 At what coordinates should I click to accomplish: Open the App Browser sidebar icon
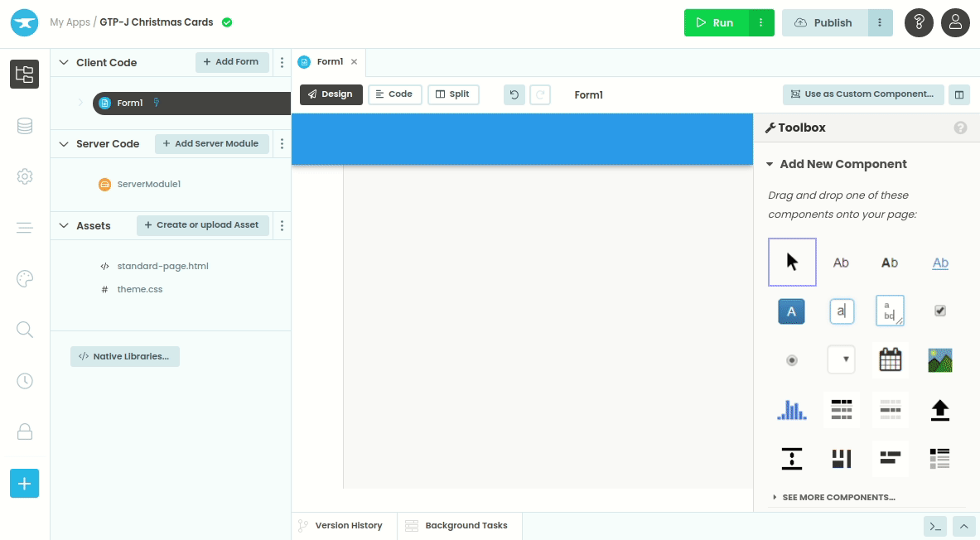24,75
